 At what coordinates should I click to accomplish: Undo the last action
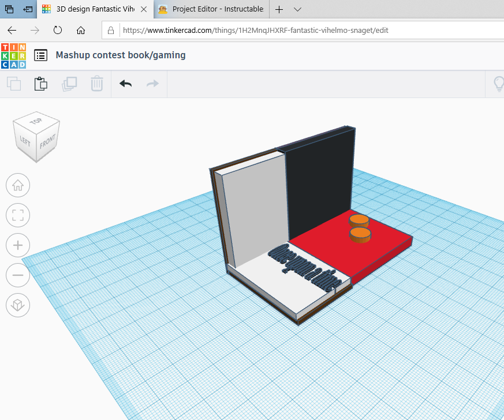125,84
